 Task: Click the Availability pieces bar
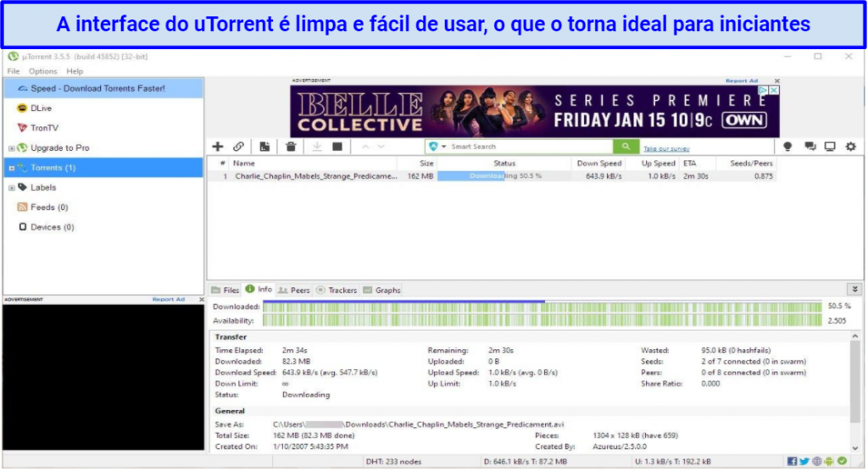(542, 320)
